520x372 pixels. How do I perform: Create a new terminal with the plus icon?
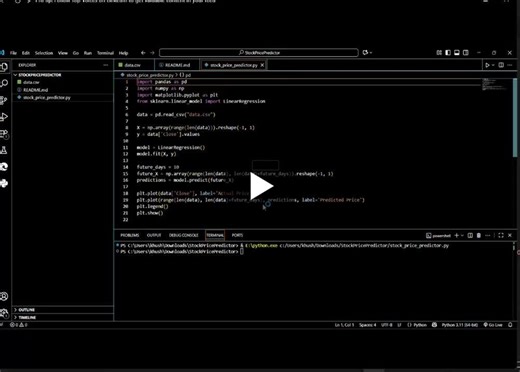point(457,236)
